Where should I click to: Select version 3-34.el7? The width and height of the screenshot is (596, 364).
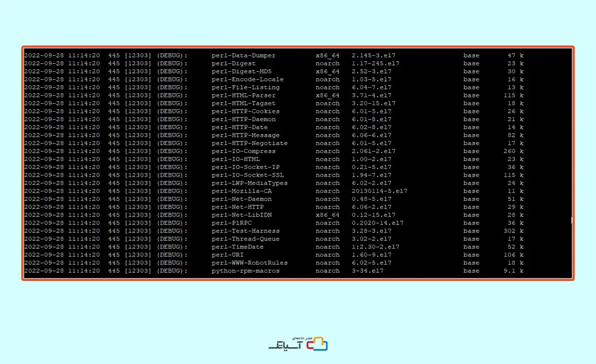(x=368, y=270)
